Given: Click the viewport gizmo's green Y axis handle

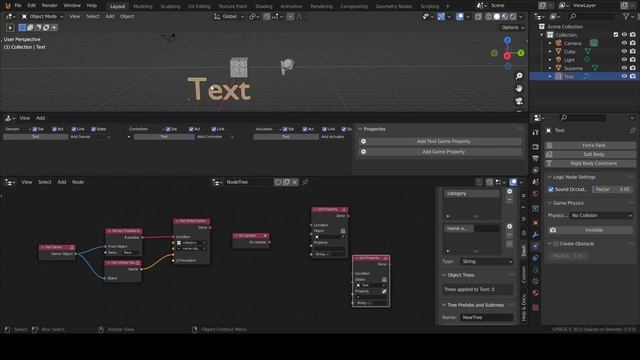Looking at the screenshot, I should coord(521,53).
